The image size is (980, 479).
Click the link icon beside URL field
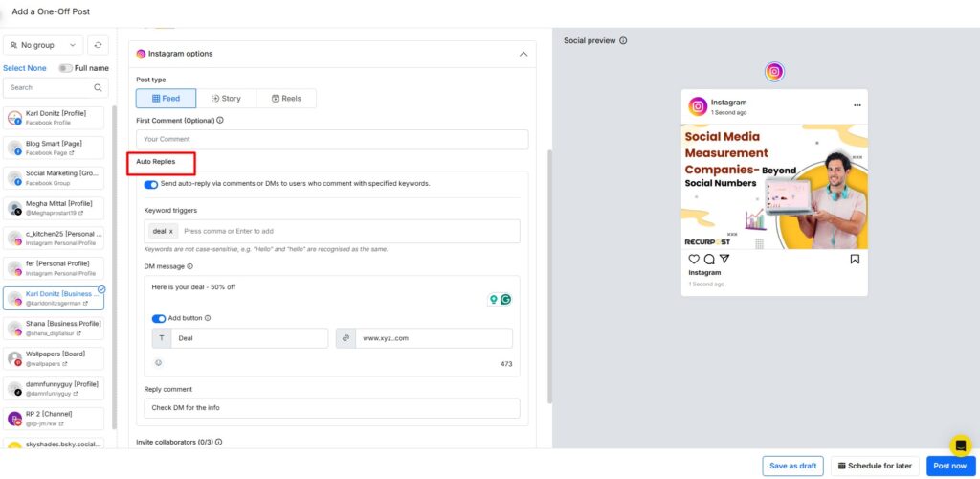pos(345,338)
